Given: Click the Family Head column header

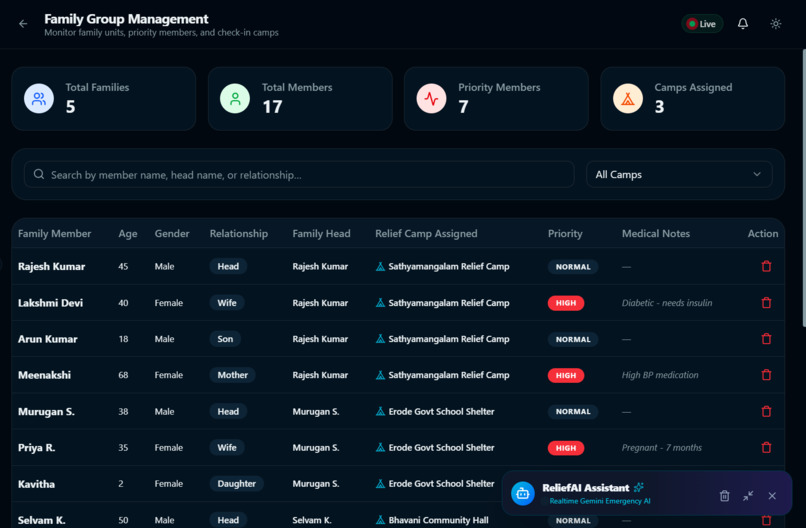Looking at the screenshot, I should click(321, 233).
